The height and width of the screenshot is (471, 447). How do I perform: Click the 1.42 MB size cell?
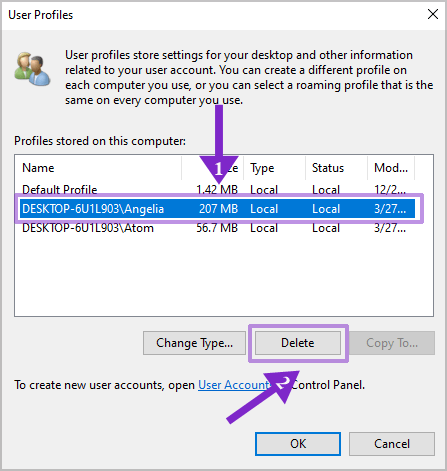(x=217, y=190)
